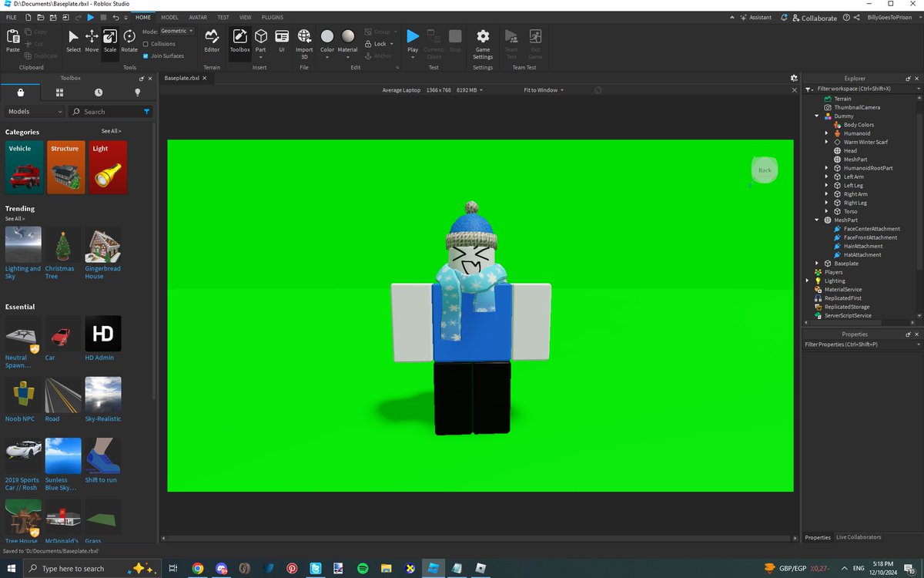Click the Windows Start button
Screen dimensions: 924x578
(12, 569)
